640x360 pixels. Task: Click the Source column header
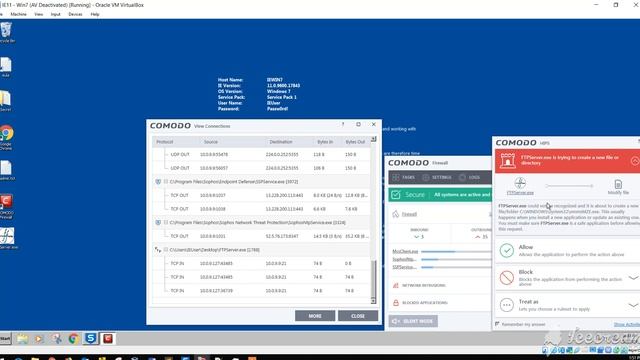point(211,142)
